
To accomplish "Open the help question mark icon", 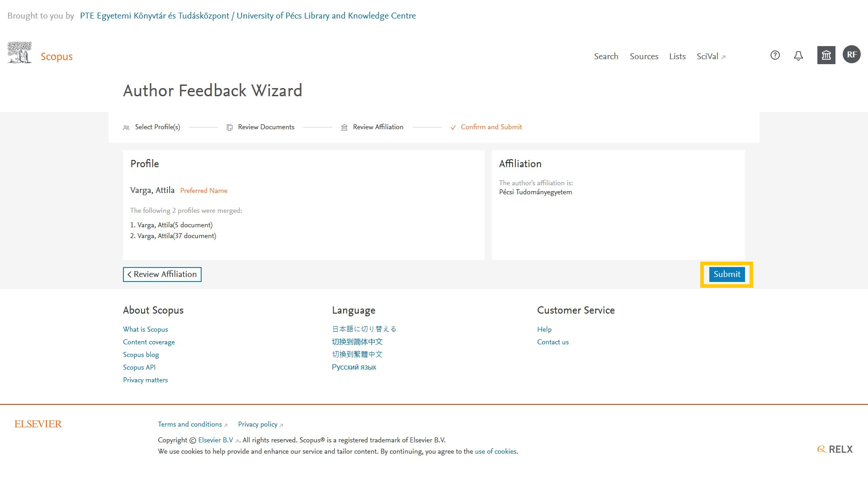I will pos(775,55).
